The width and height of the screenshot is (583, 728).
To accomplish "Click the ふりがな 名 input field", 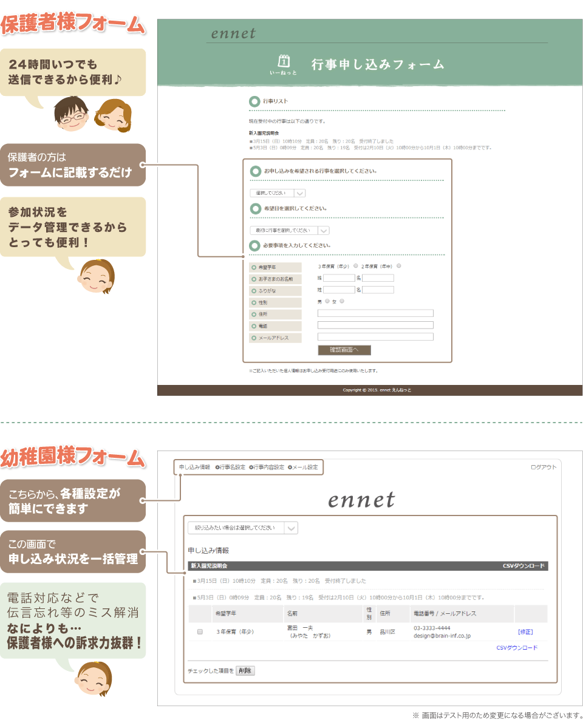I will click(378, 290).
